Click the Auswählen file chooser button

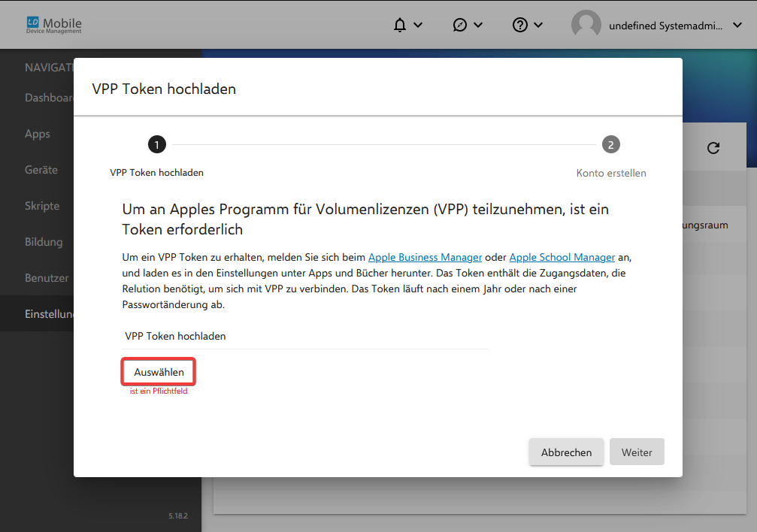coord(159,372)
